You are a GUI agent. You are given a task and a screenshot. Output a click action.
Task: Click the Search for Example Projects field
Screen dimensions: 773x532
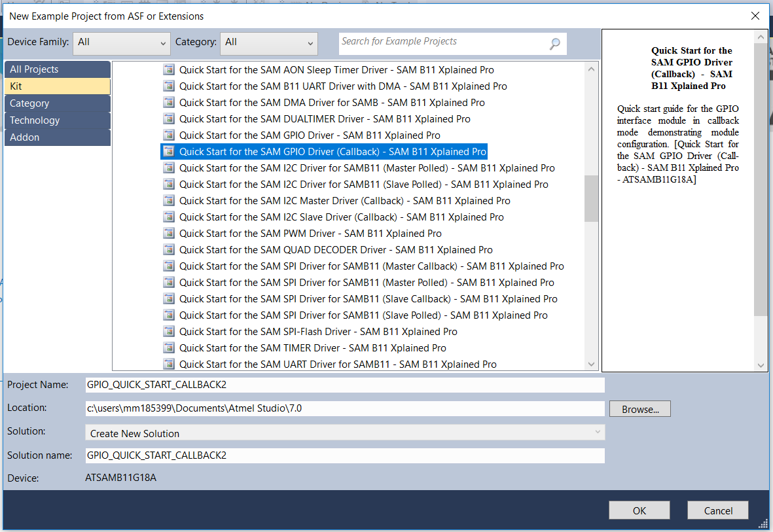[452, 43]
